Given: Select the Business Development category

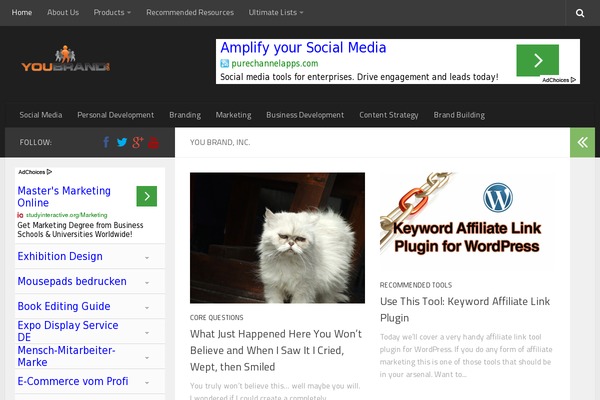Looking at the screenshot, I should point(305,115).
